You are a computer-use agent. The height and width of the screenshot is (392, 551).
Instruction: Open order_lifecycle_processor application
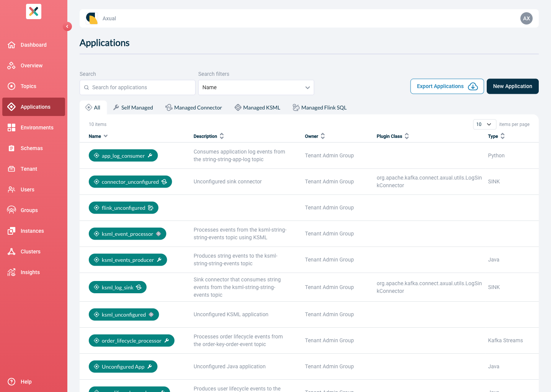pos(132,340)
